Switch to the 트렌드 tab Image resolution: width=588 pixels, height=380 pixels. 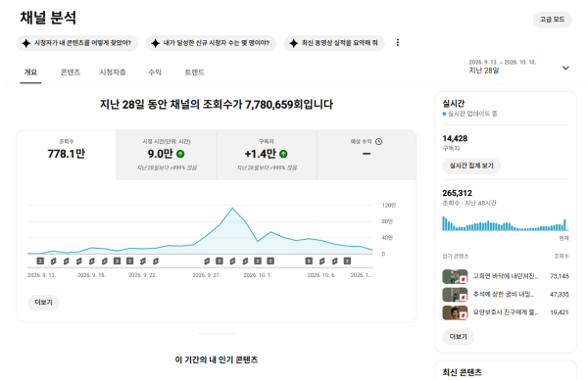(x=195, y=71)
